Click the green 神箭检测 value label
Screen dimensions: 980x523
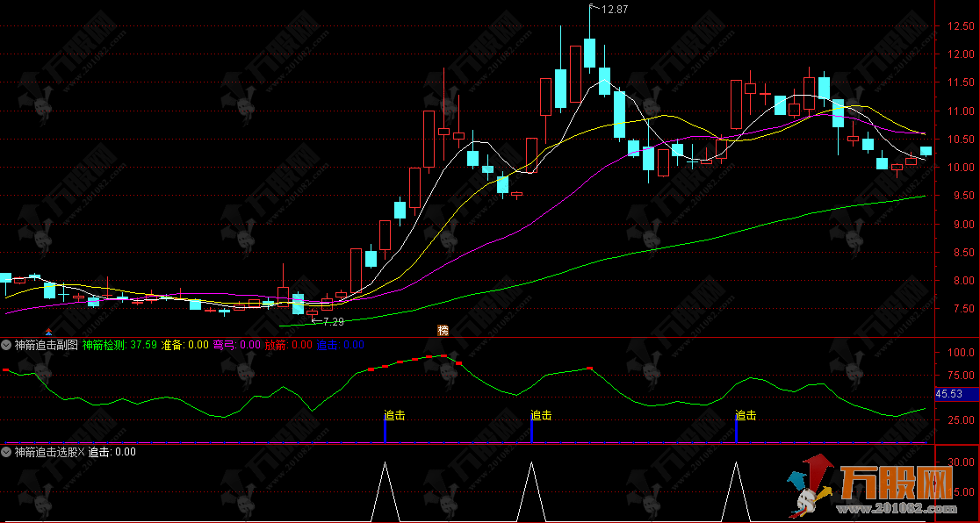click(119, 345)
